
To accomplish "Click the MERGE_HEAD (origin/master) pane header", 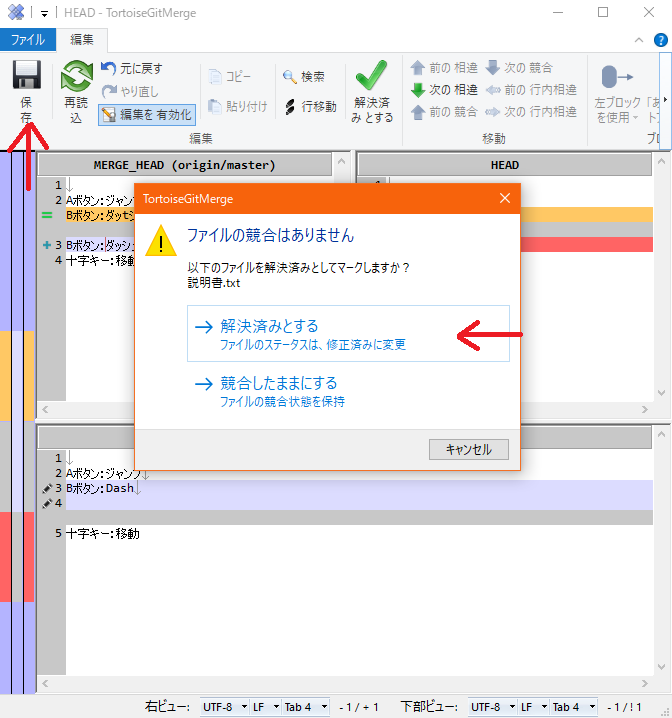I will [184, 165].
